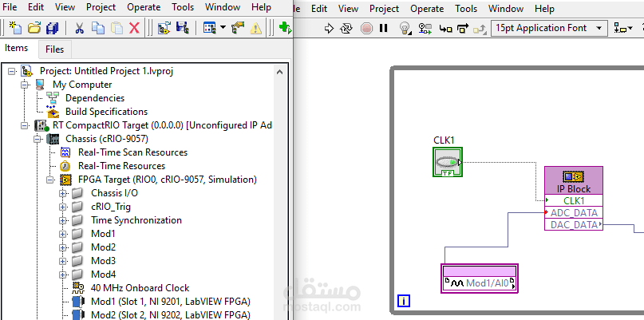Expand Mod3 folder
The width and height of the screenshot is (644, 320).
[x=63, y=261]
